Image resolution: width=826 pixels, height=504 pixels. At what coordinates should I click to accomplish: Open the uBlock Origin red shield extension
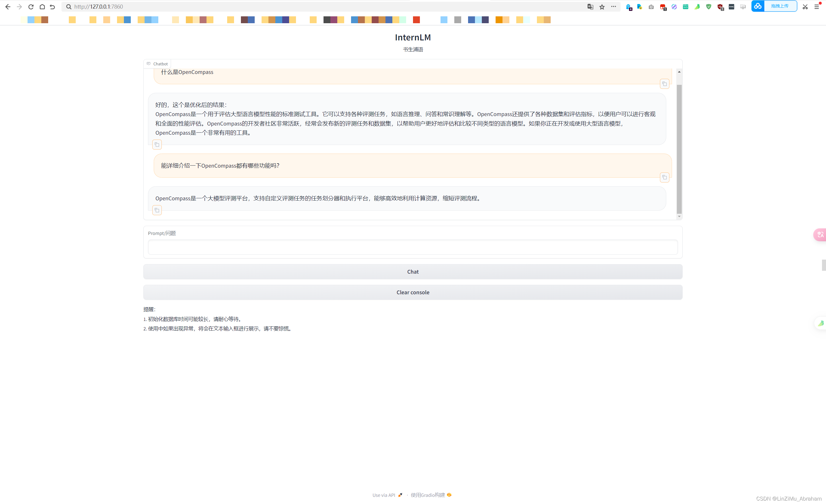[720, 7]
